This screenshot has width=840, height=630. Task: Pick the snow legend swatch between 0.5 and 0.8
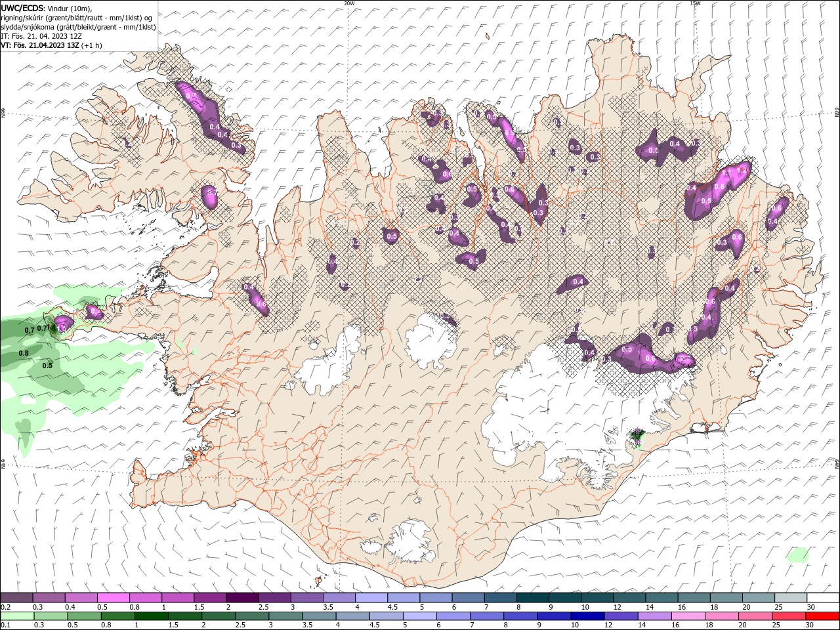113,598
